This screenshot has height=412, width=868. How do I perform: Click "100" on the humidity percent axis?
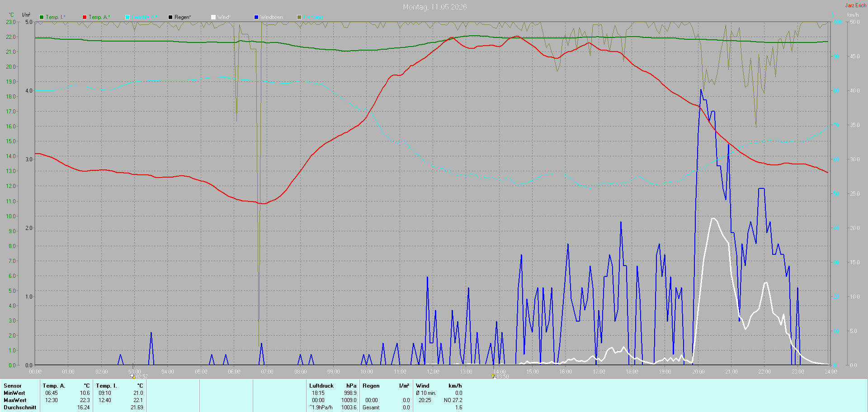point(837,22)
